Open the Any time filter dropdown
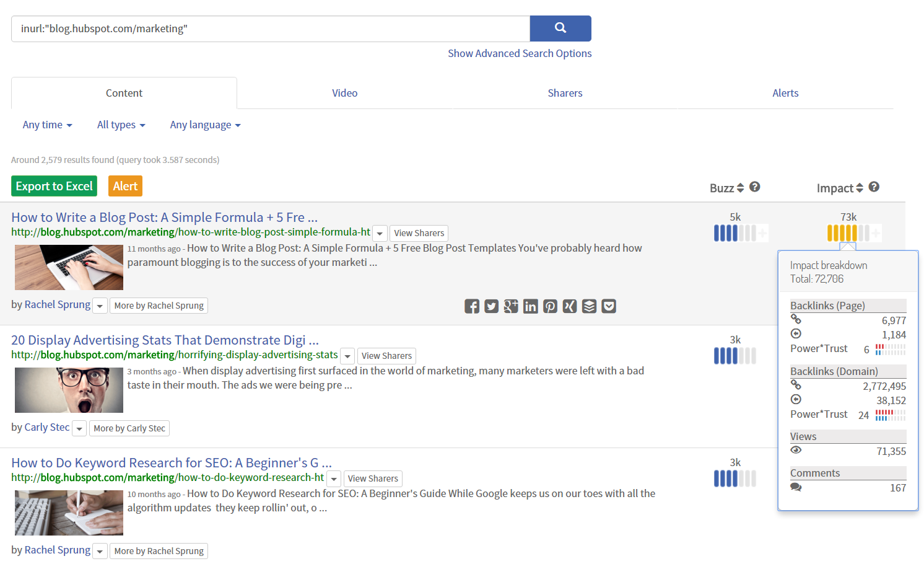This screenshot has width=924, height=569. (48, 125)
